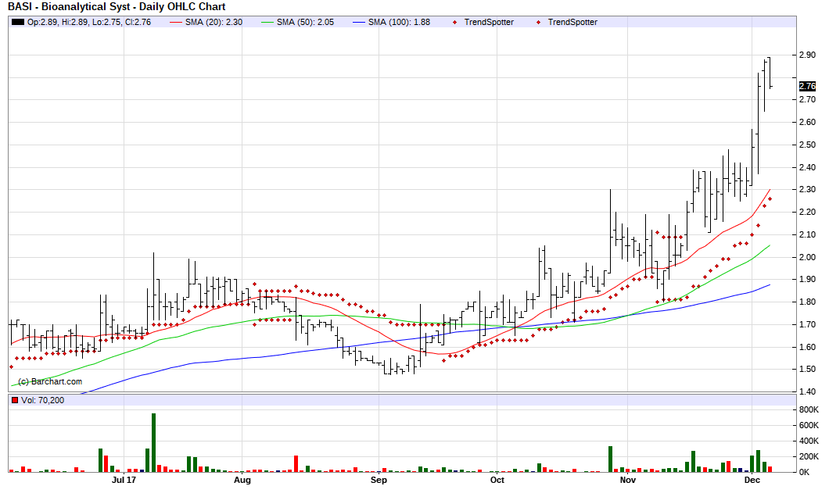
Task: Click the chart title BASI - Bioanalytical Syst
Action: [x=117, y=7]
